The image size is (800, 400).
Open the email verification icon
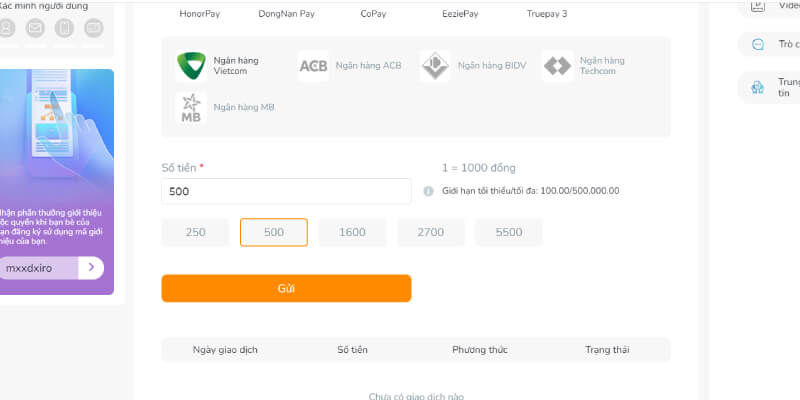(x=35, y=28)
